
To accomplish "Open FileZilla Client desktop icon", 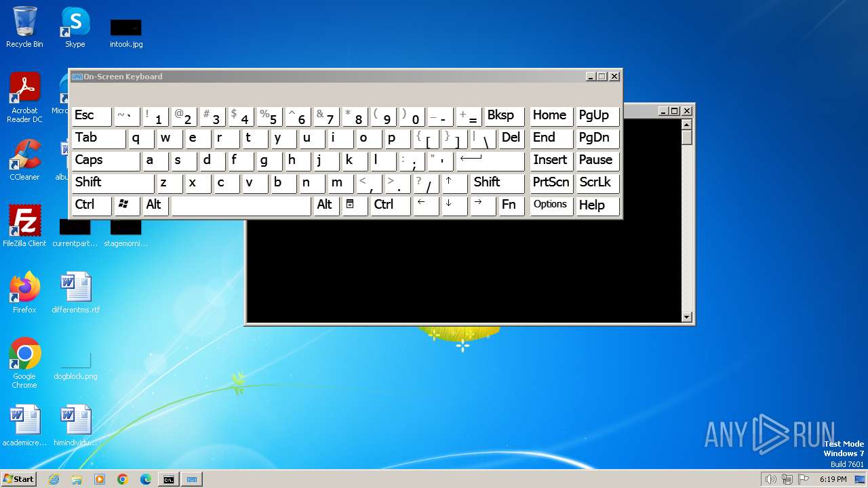I will [x=24, y=226].
